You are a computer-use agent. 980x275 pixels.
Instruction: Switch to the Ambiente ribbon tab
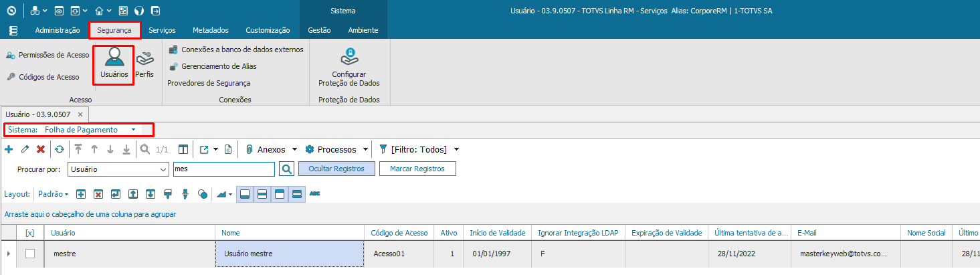pyautogui.click(x=363, y=30)
